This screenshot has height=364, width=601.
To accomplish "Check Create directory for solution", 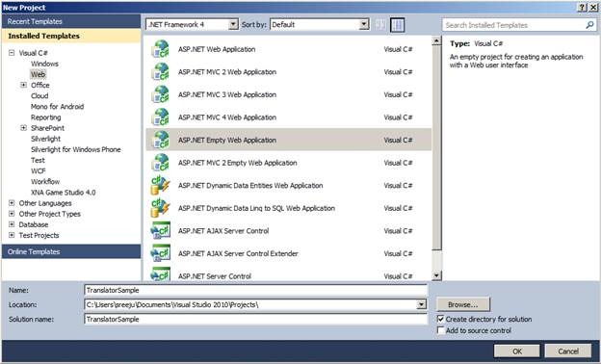I will (x=441, y=319).
